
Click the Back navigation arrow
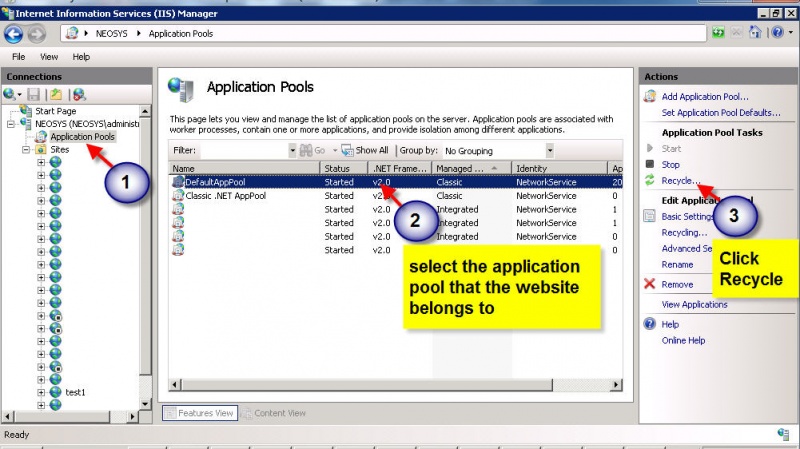[13, 34]
